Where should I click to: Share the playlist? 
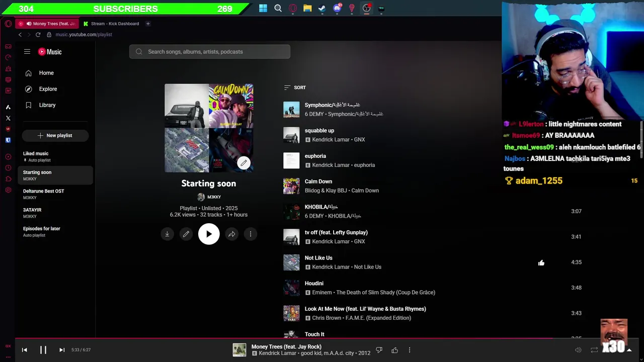(231, 234)
